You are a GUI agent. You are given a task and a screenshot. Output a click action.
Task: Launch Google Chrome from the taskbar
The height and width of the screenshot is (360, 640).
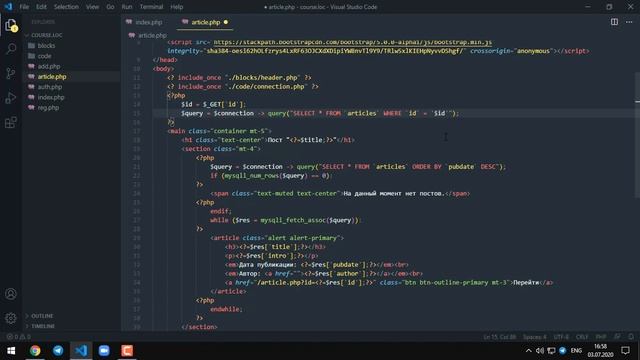[x=35, y=351]
